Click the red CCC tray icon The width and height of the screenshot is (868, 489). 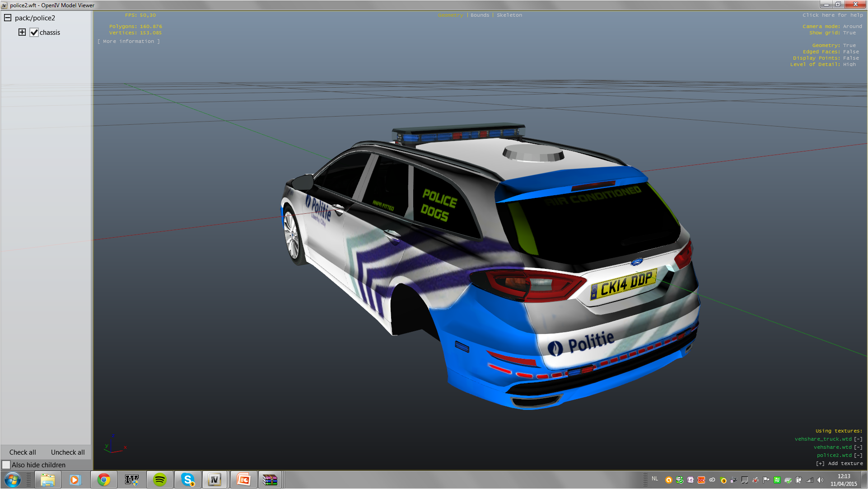(x=701, y=480)
